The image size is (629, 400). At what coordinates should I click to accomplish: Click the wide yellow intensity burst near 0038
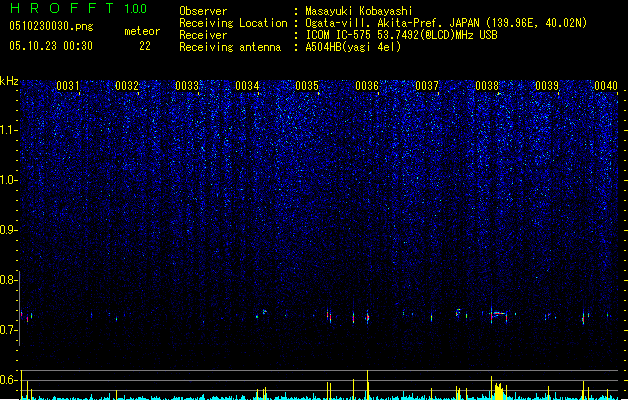click(x=498, y=392)
